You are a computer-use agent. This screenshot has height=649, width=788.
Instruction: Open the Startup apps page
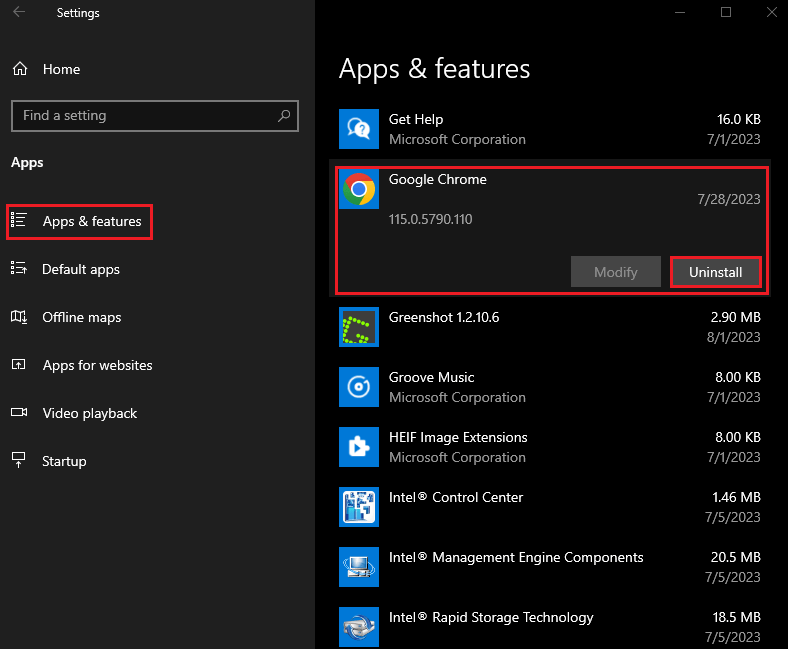[64, 461]
